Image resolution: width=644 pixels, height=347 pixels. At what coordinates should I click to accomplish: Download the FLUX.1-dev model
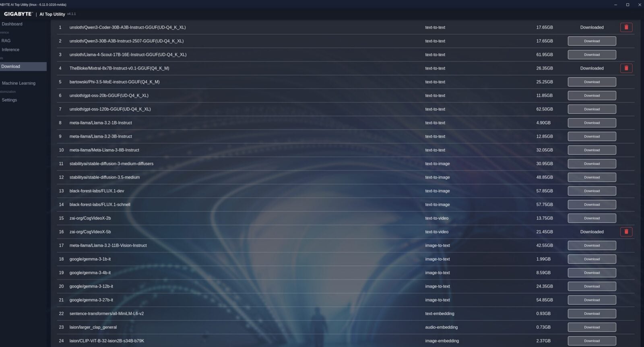coord(591,191)
